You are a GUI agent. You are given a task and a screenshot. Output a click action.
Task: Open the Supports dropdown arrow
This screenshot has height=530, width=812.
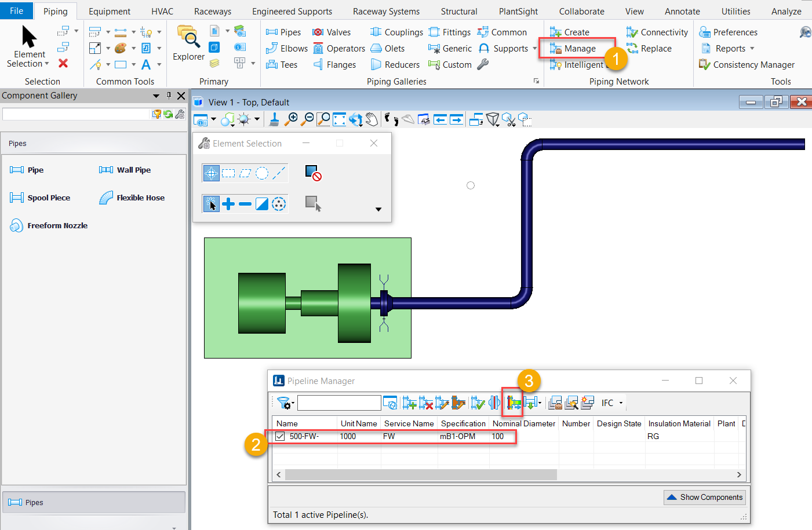[x=534, y=49]
